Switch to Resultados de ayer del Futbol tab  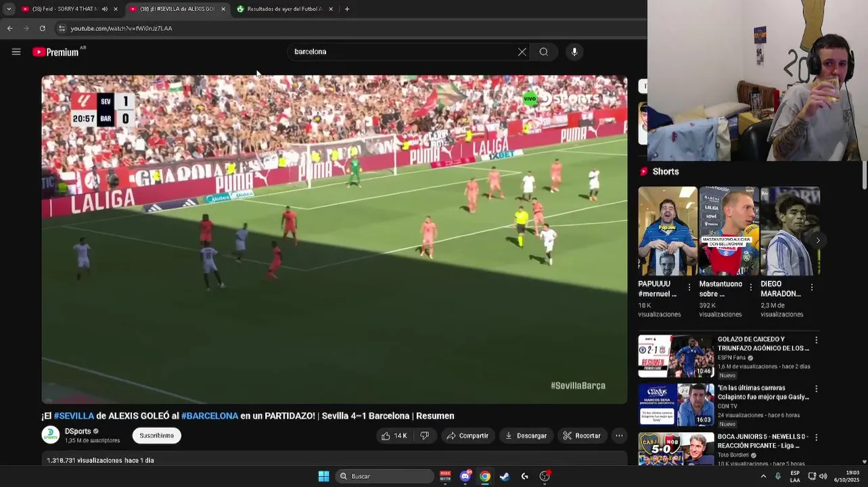(284, 9)
